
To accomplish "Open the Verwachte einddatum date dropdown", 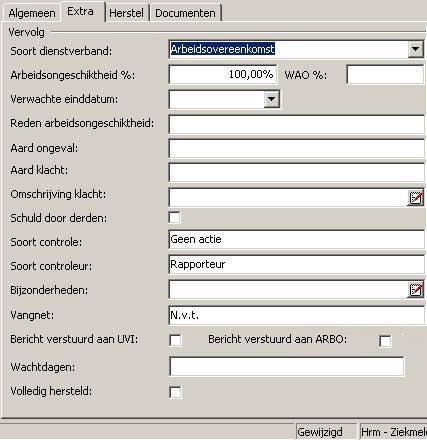I will [x=272, y=99].
